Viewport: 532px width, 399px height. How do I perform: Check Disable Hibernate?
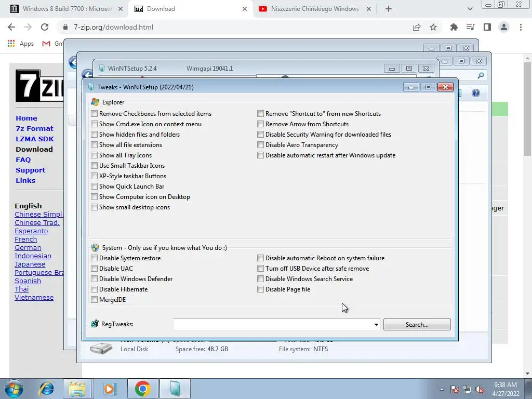[x=95, y=289]
